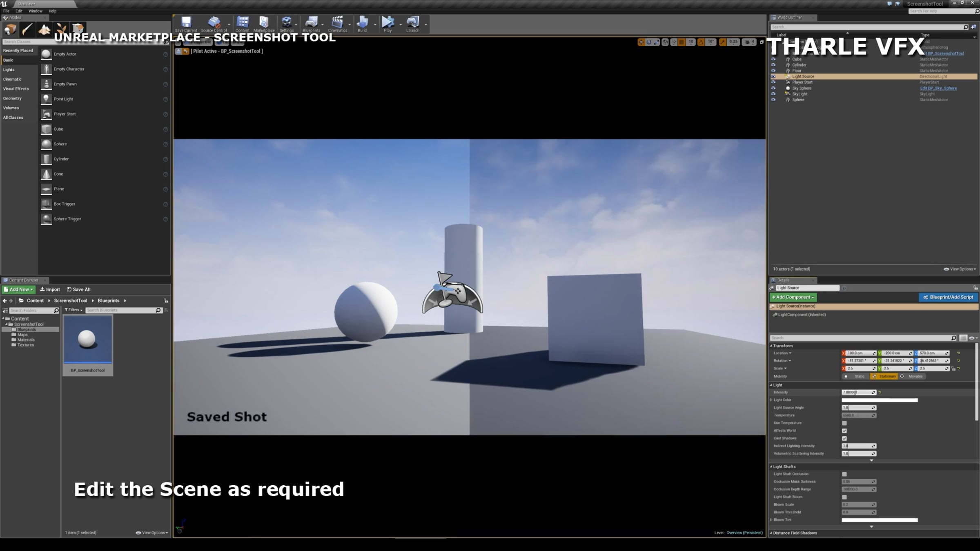980x551 pixels.
Task: Hide the Sky Sphere via eye icon
Action: (x=773, y=88)
